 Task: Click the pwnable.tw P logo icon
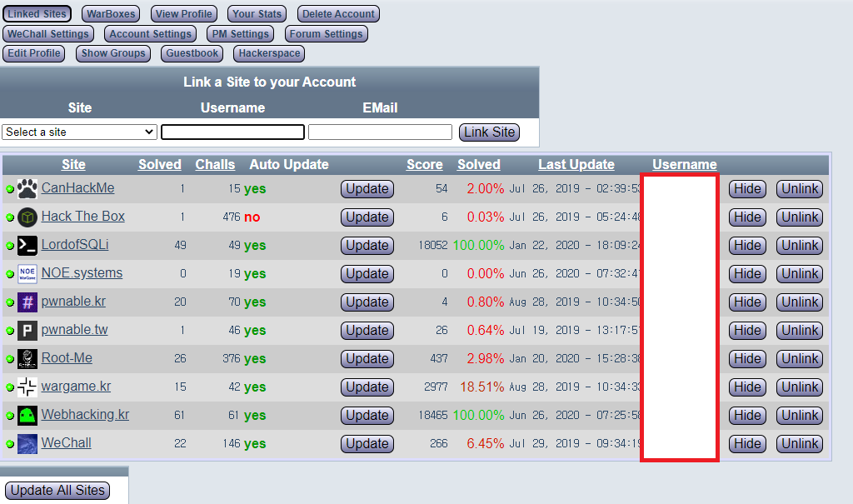[x=27, y=331]
